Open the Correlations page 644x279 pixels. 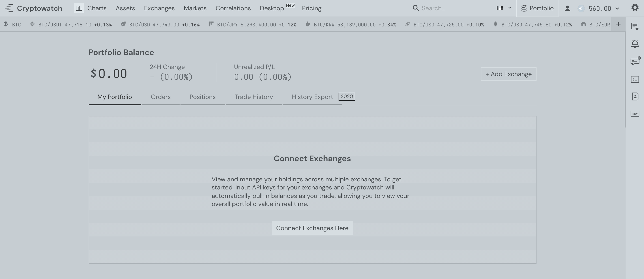[x=233, y=8]
